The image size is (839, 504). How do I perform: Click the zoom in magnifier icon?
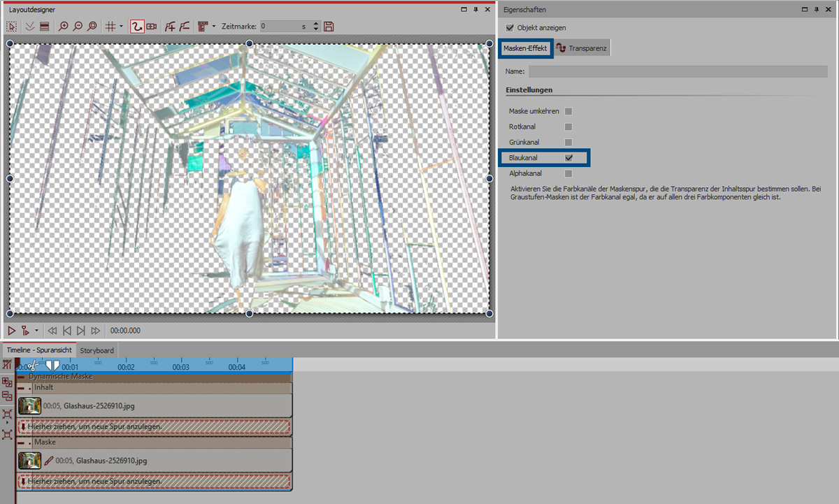(64, 27)
